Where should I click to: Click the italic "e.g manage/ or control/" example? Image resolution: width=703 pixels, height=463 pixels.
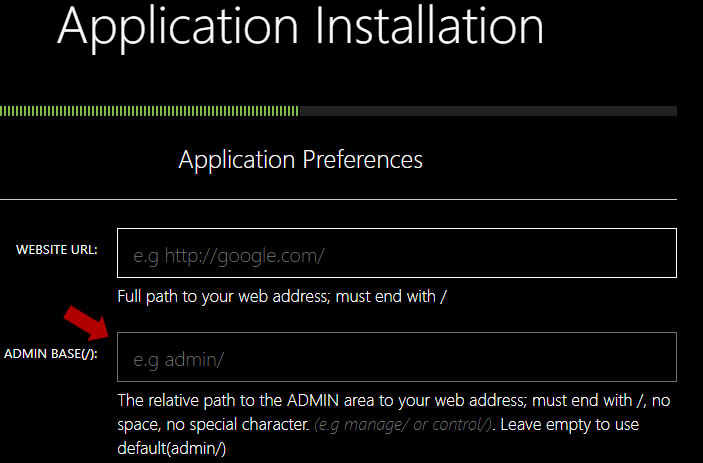403,424
